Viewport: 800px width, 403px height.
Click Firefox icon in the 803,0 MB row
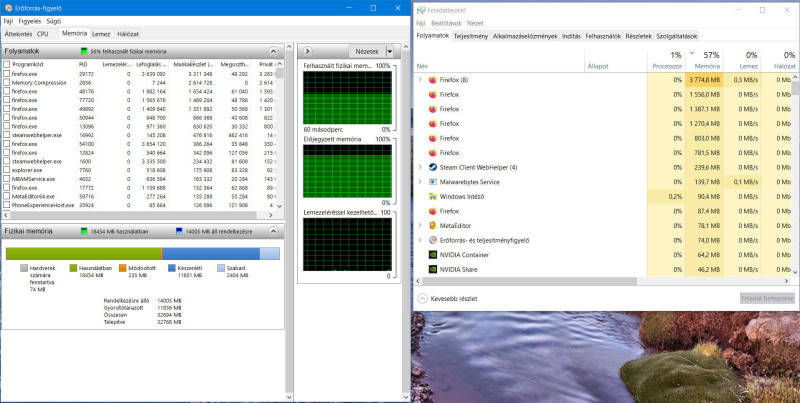(433, 138)
